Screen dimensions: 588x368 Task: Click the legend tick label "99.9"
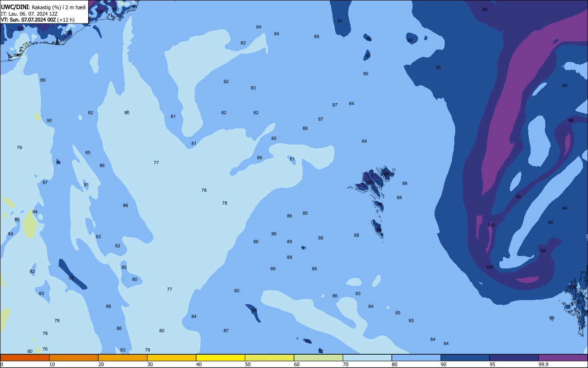click(x=544, y=364)
